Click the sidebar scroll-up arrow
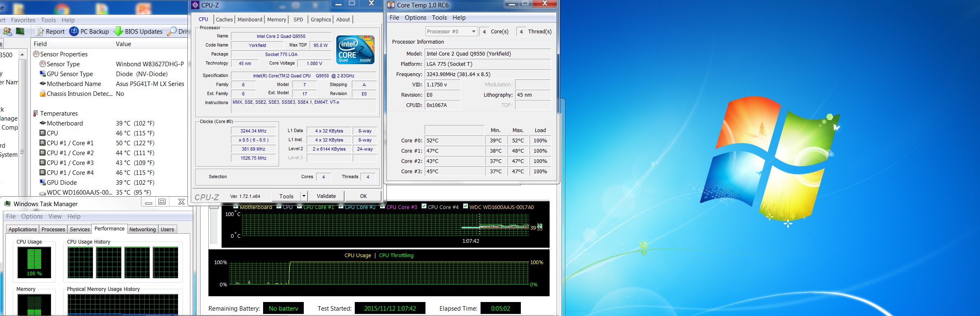Image resolution: width=980 pixels, height=316 pixels. click(22, 55)
